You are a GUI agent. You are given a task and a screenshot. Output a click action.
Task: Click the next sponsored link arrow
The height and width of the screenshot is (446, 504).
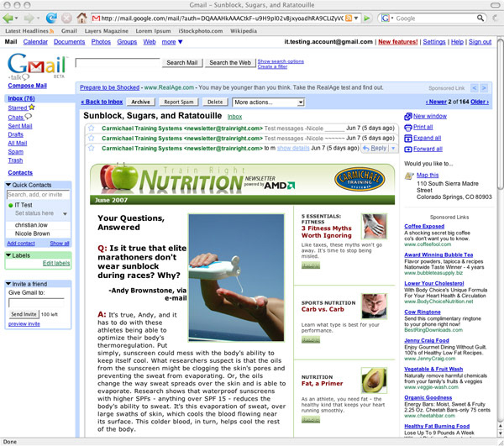click(x=485, y=87)
